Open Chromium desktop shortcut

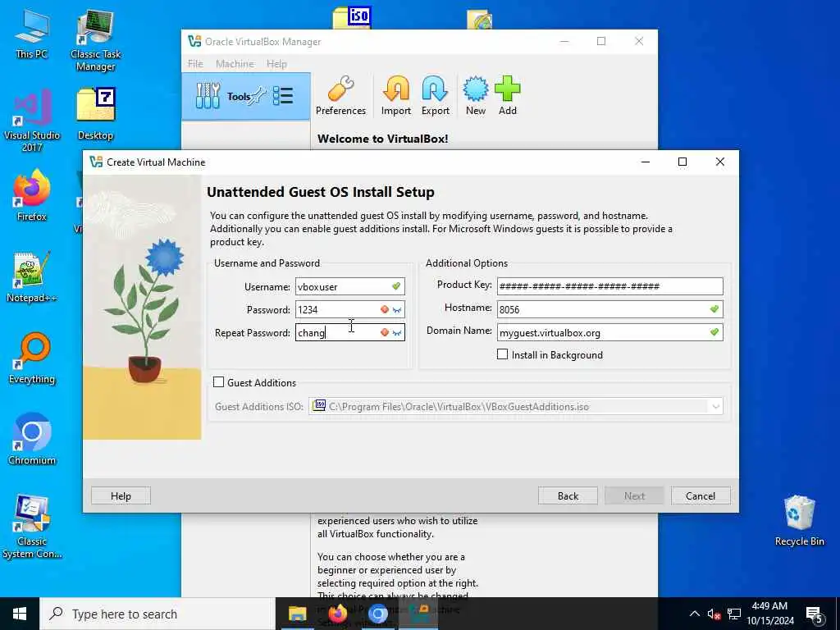[x=32, y=440]
